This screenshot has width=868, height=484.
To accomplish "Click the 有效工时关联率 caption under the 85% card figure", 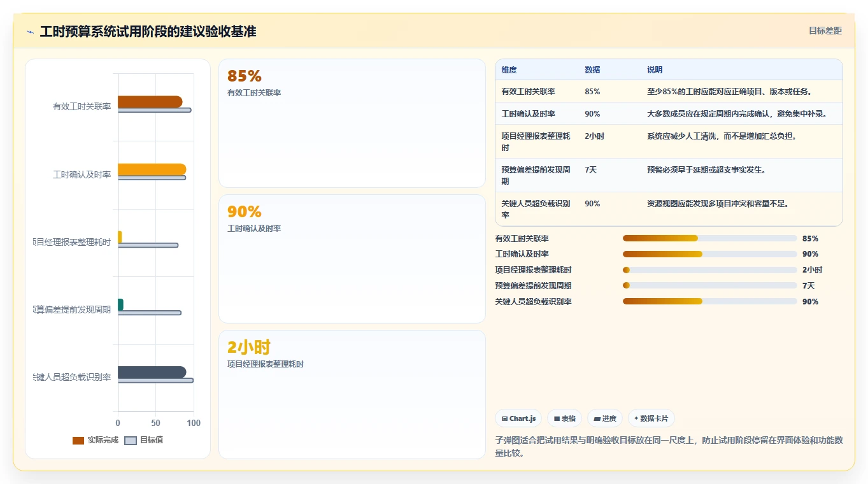I will tap(254, 93).
